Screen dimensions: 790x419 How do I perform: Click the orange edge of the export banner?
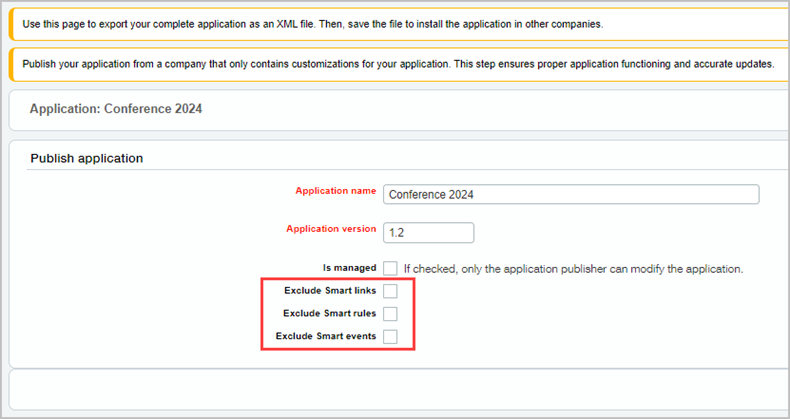coord(10,23)
